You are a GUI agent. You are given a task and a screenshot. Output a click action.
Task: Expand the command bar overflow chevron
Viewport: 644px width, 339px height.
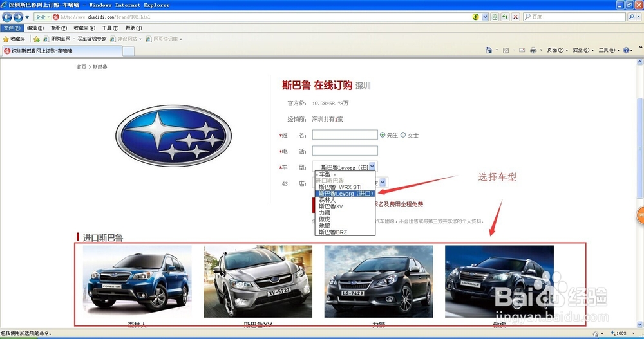click(x=640, y=48)
